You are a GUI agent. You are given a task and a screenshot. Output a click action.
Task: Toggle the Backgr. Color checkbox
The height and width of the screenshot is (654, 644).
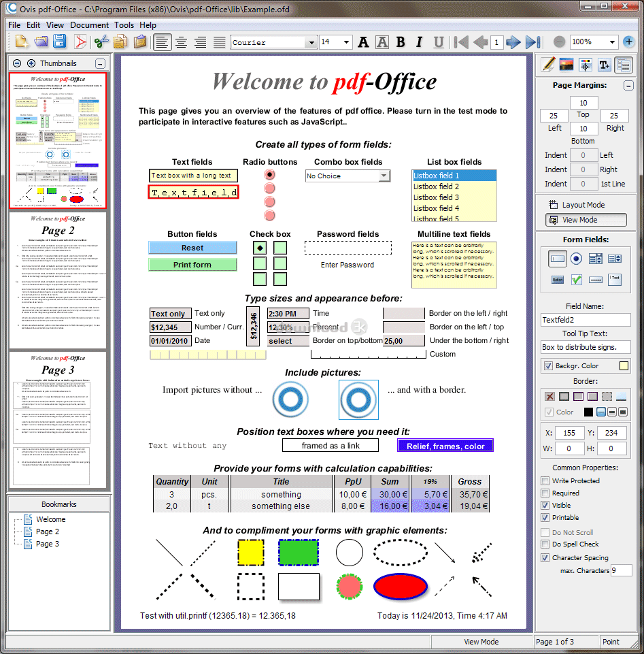[549, 365]
